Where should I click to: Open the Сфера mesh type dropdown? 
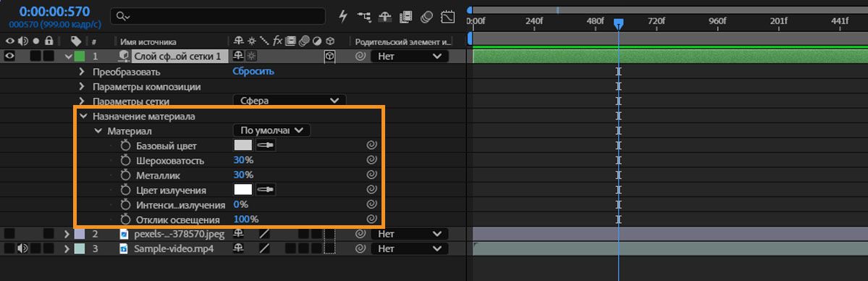click(x=289, y=101)
